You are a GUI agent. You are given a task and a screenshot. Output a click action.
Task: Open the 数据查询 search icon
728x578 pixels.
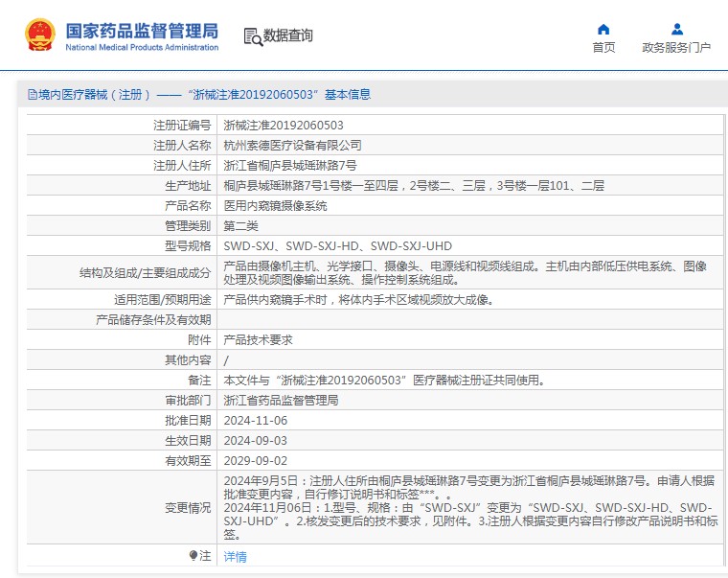[253, 36]
